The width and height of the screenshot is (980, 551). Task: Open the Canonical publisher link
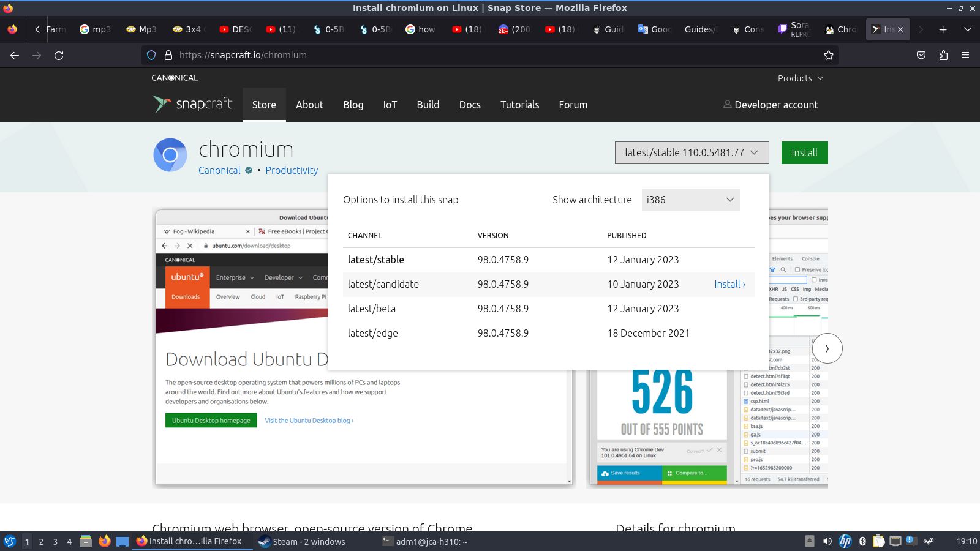coord(219,170)
